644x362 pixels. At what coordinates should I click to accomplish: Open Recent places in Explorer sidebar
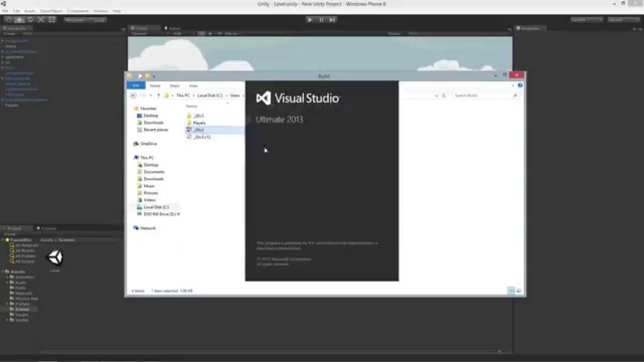click(x=152, y=130)
